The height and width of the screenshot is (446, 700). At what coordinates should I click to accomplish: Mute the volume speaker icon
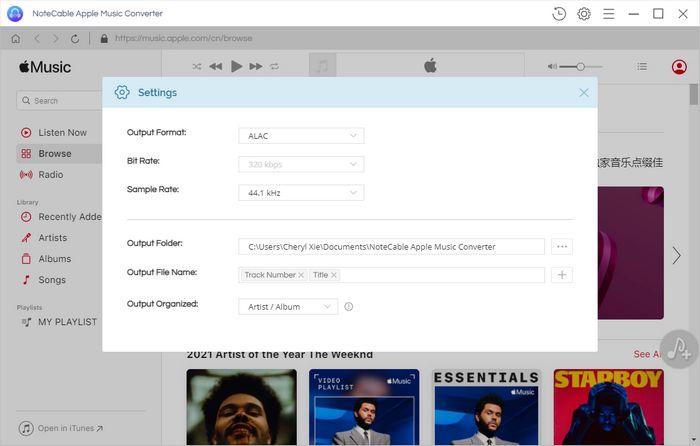coord(552,67)
